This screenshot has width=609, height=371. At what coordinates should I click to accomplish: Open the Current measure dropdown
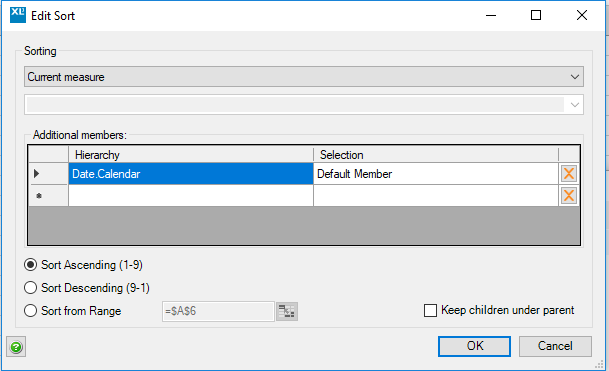(x=304, y=77)
